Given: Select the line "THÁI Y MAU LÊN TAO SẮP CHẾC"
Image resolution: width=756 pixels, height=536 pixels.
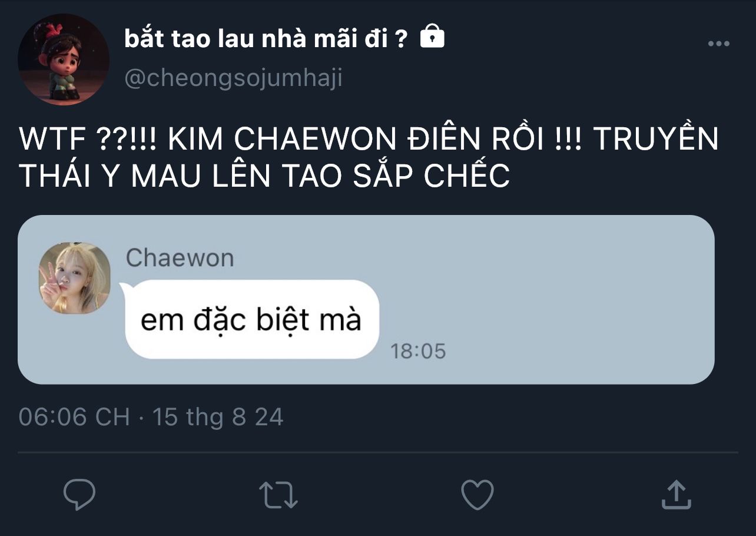Looking at the screenshot, I should click(264, 176).
